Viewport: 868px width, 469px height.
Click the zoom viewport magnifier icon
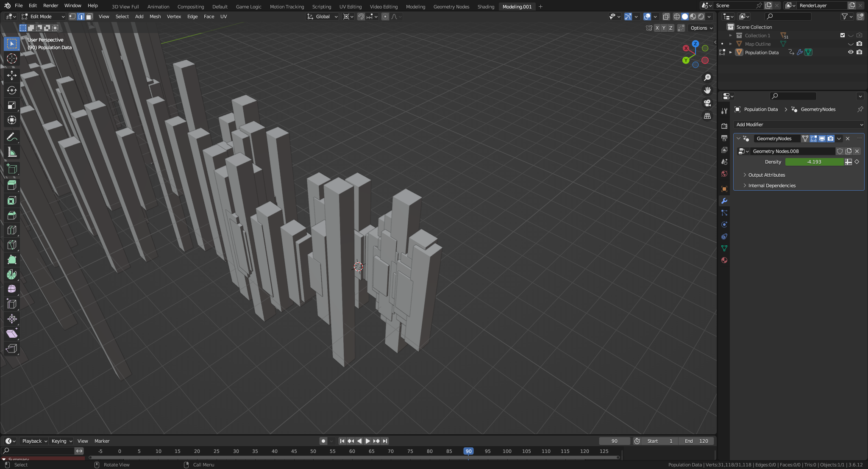pos(707,78)
